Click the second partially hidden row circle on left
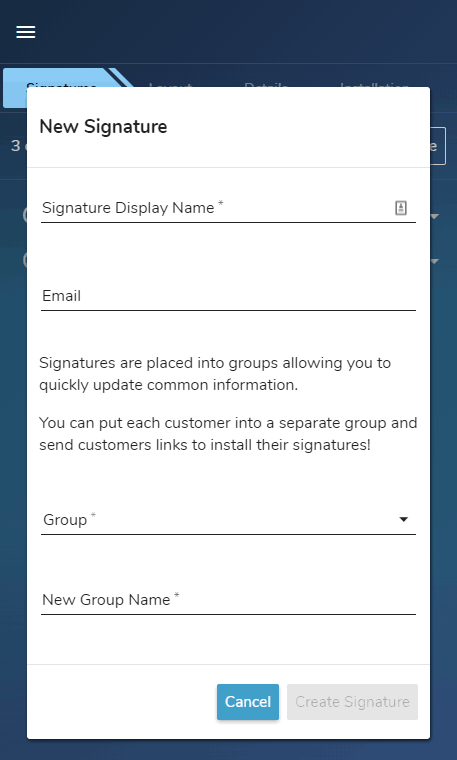This screenshot has width=457, height=760. [24, 260]
